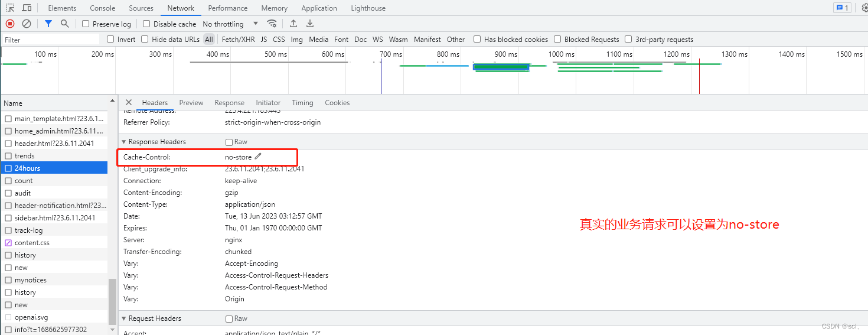Edit the Cache-Control header pencil icon
Screen dimensions: 868x335
[x=258, y=157]
